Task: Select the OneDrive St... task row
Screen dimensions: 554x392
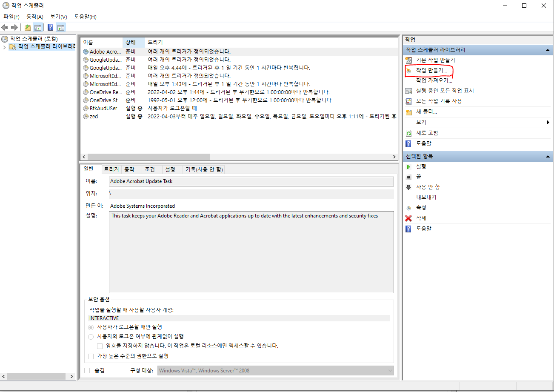Action: [x=239, y=100]
